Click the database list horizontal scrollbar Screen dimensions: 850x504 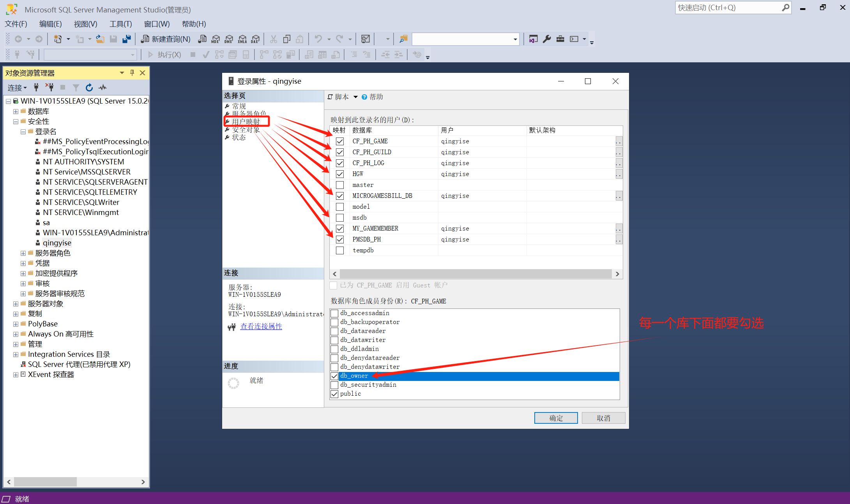(475, 274)
